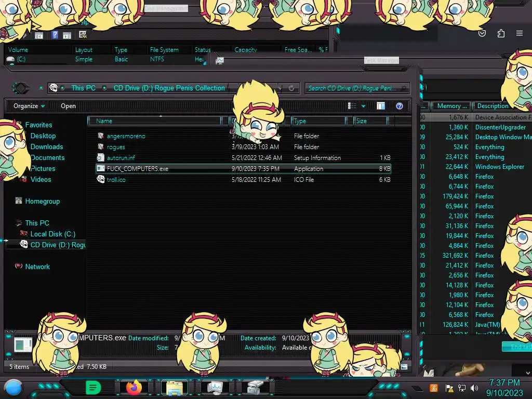The image size is (532, 399).
Task: Expand the arrow before This PC breadcrumb
Action: point(62,88)
